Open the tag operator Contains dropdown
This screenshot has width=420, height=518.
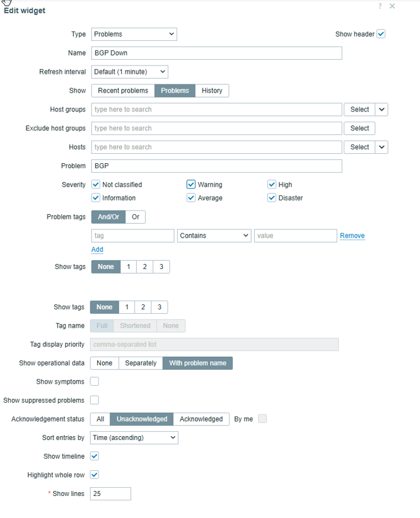tap(214, 236)
